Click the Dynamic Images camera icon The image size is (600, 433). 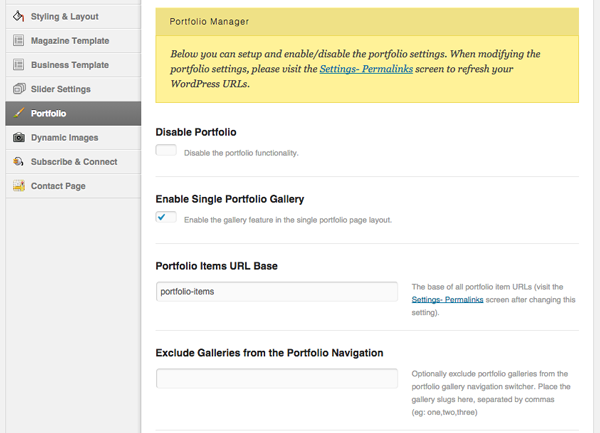pos(19,137)
